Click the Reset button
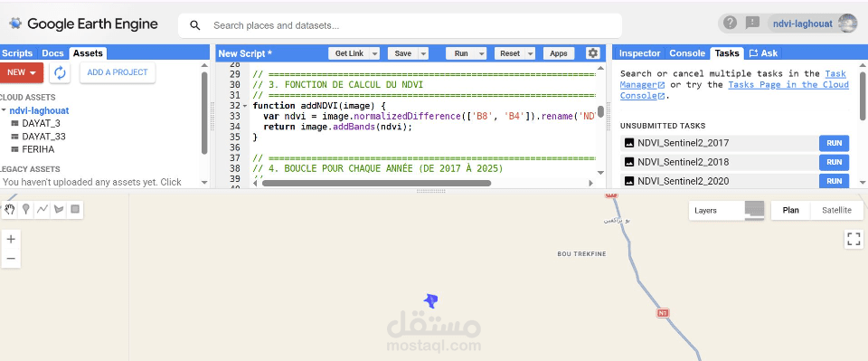Image resolution: width=868 pixels, height=361 pixels. 510,53
